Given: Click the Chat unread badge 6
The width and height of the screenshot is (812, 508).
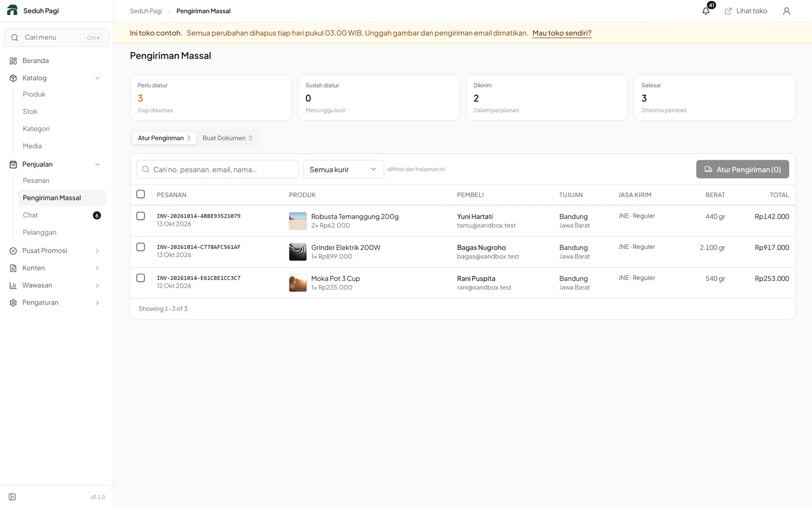Looking at the screenshot, I should (x=97, y=215).
